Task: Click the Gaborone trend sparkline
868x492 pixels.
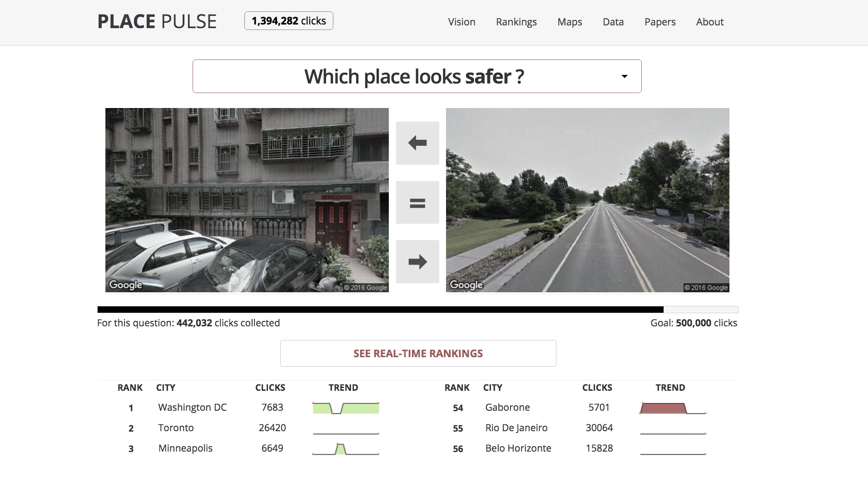Action: coord(673,408)
